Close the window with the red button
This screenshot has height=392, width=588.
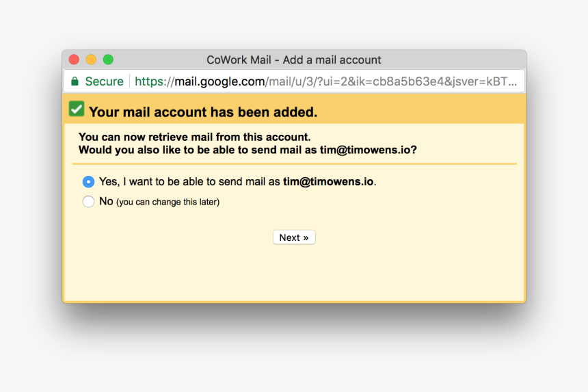coord(74,60)
